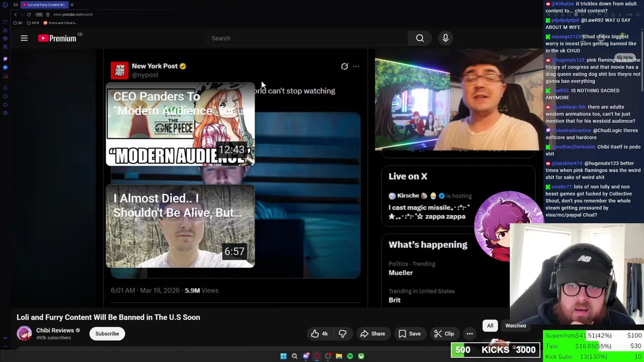
Task: Click the New York Post avatar
Action: 120,70
